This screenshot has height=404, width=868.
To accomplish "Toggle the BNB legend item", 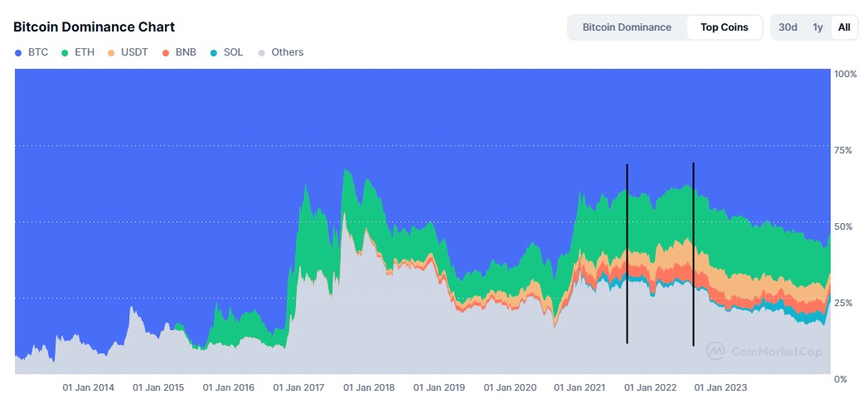I will [x=180, y=52].
